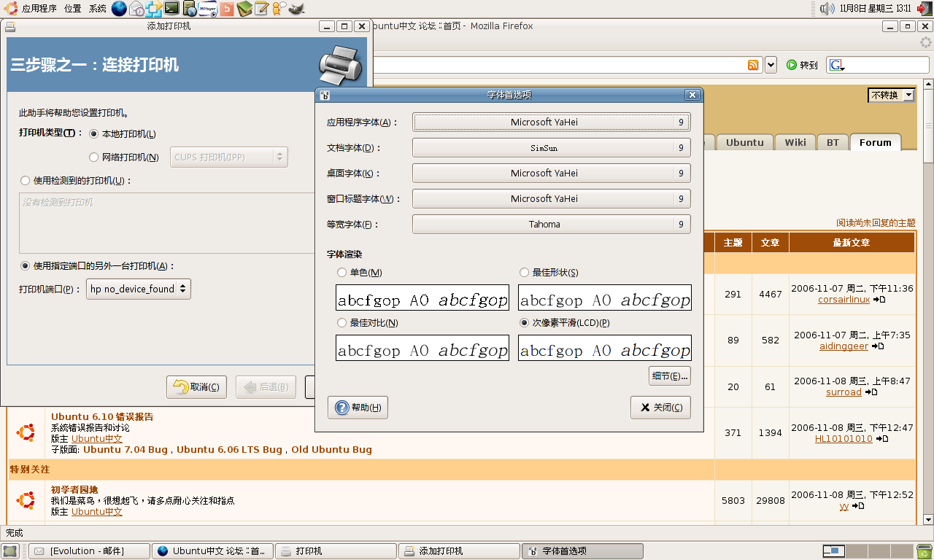
Task: Open the 桌面字体 Microsoft YaHei font chooser
Action: pos(551,174)
